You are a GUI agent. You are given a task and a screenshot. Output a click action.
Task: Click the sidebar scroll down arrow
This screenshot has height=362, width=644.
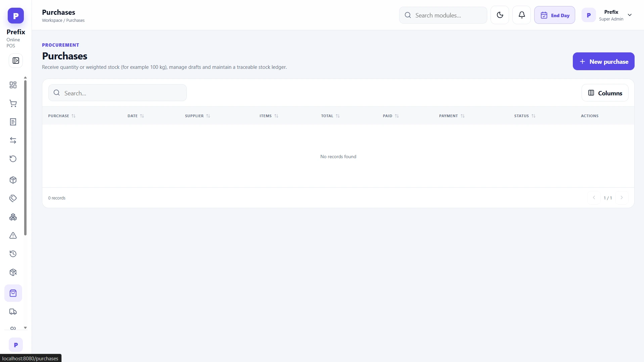pos(25,328)
